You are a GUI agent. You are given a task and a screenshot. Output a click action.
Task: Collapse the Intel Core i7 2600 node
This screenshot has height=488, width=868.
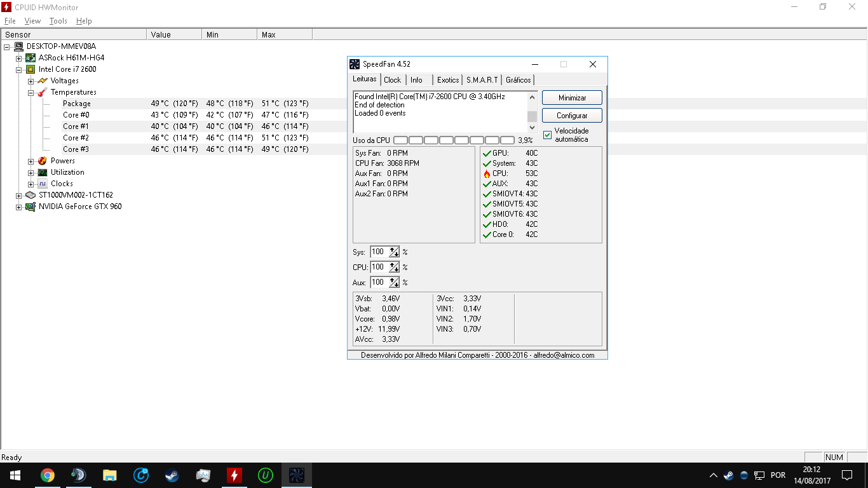pos(19,70)
